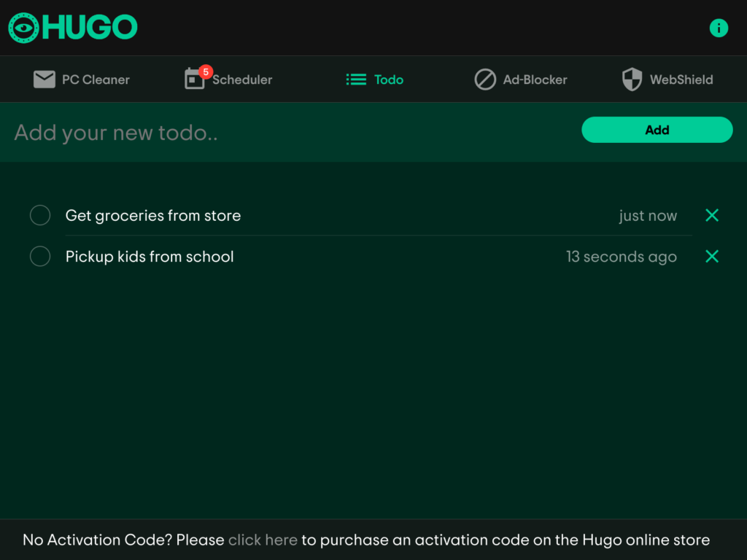Select the PC Cleaner tab
The image size is (747, 560).
tap(81, 79)
